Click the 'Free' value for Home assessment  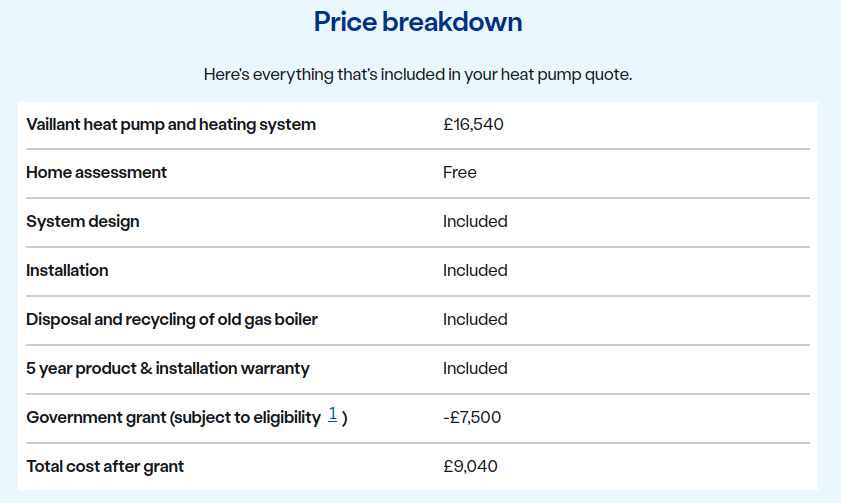460,172
